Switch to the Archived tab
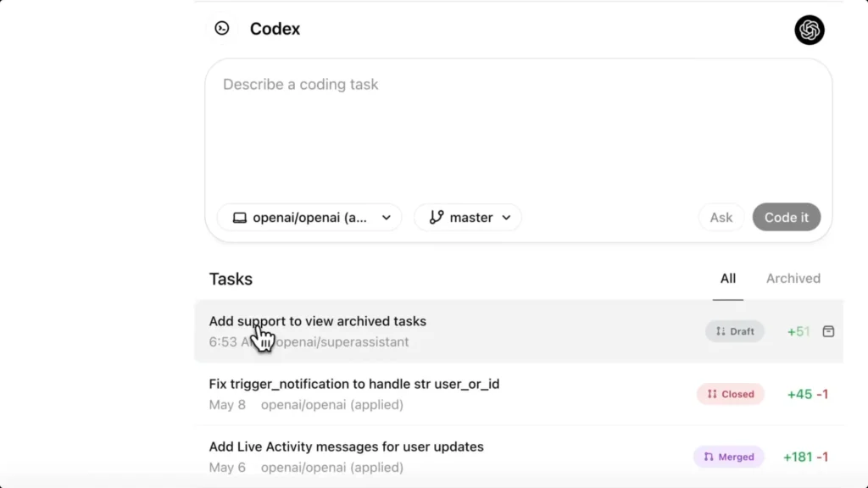The height and width of the screenshot is (488, 868). click(793, 278)
